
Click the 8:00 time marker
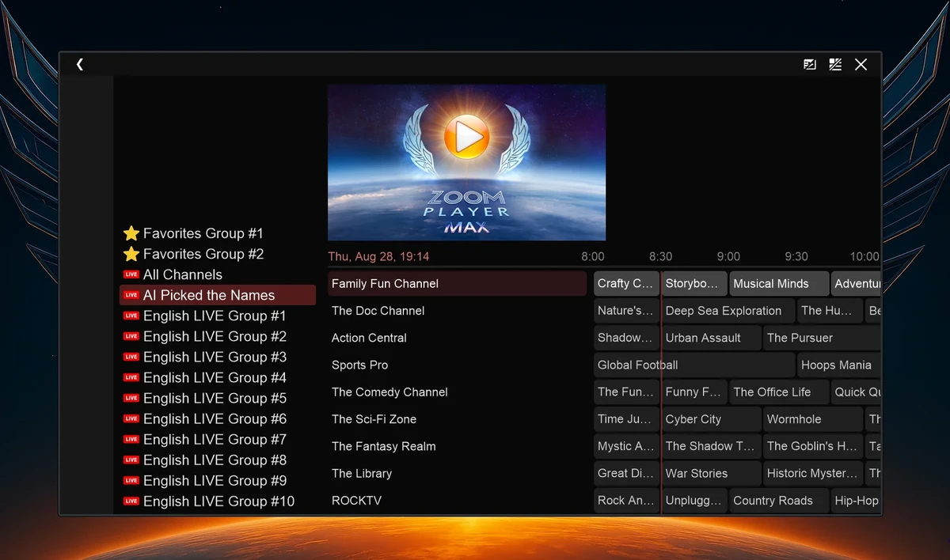pyautogui.click(x=593, y=256)
